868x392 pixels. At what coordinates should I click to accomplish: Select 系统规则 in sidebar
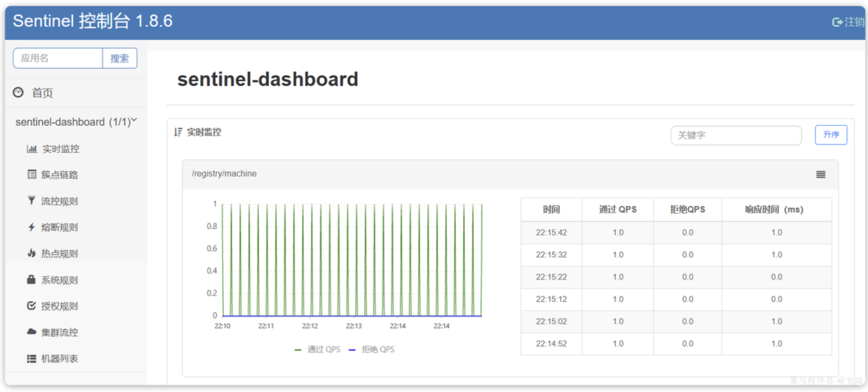point(60,280)
